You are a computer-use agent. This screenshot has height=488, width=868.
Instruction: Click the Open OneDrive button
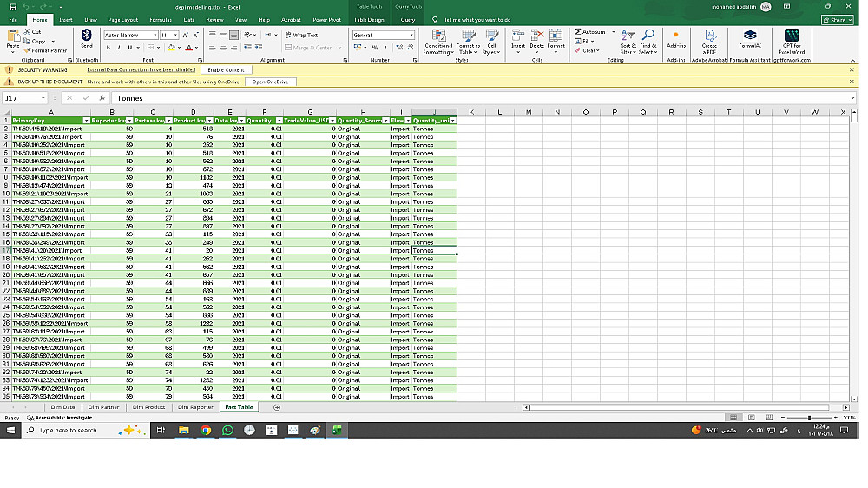(270, 82)
